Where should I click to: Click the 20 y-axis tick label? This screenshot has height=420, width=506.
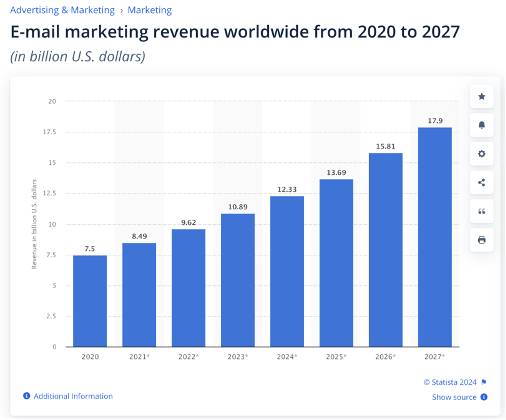click(52, 101)
